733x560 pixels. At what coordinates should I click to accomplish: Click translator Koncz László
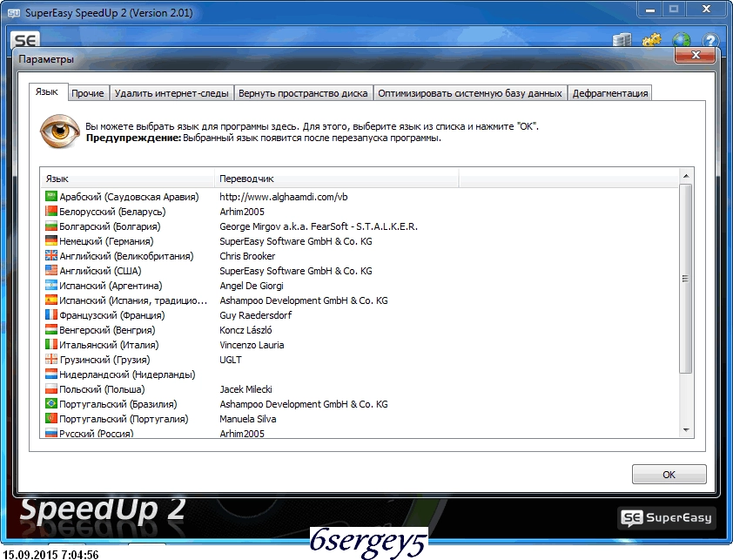pyautogui.click(x=245, y=330)
